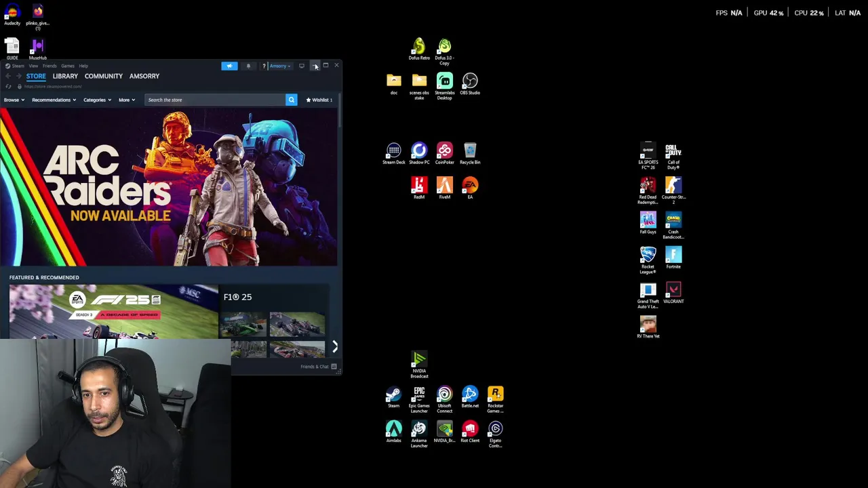Open the Amsorry account dropdown

pyautogui.click(x=280, y=66)
